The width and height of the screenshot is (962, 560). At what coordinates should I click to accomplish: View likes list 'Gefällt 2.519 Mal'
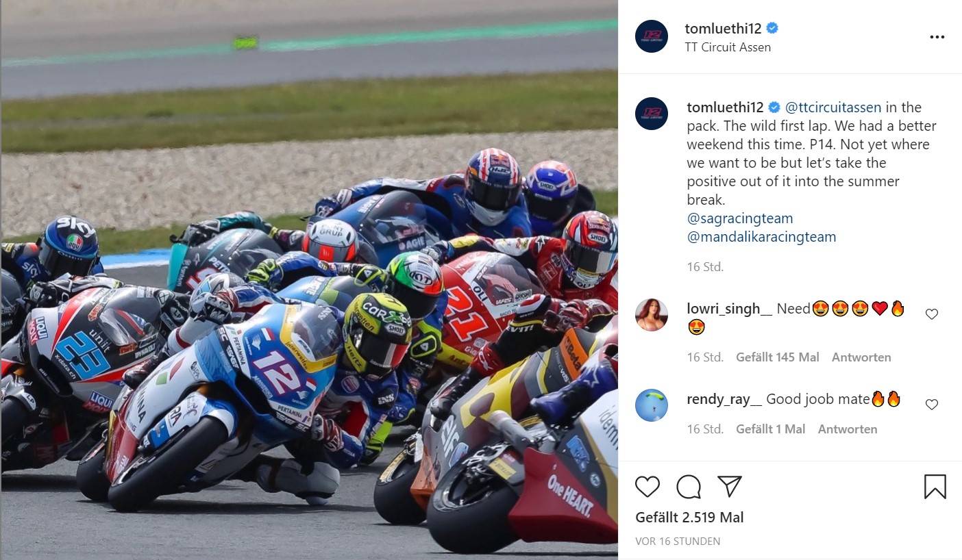pyautogui.click(x=689, y=518)
